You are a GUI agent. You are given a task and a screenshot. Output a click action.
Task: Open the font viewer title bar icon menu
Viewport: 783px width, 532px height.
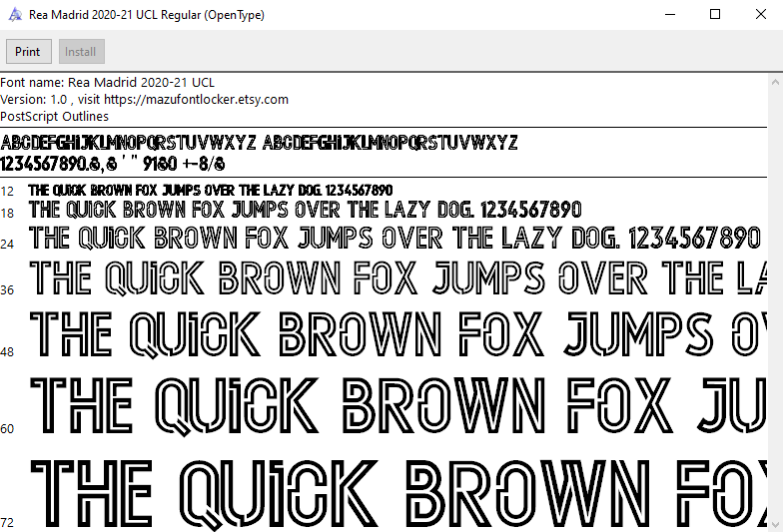(x=13, y=15)
